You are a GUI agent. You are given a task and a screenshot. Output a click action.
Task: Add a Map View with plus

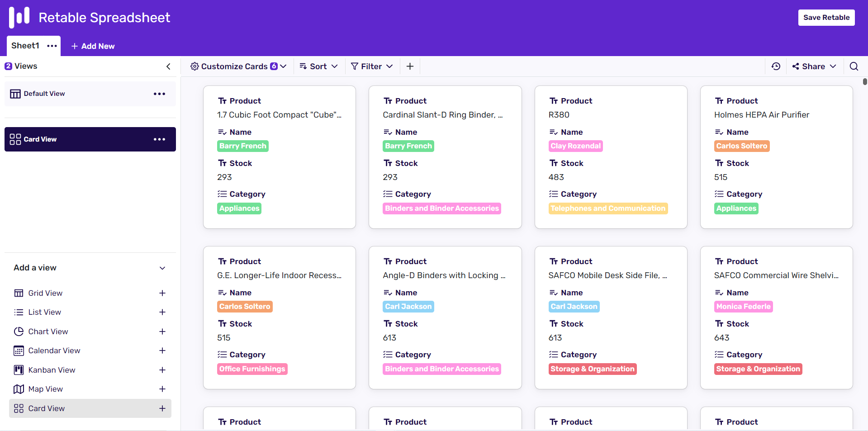[162, 389]
